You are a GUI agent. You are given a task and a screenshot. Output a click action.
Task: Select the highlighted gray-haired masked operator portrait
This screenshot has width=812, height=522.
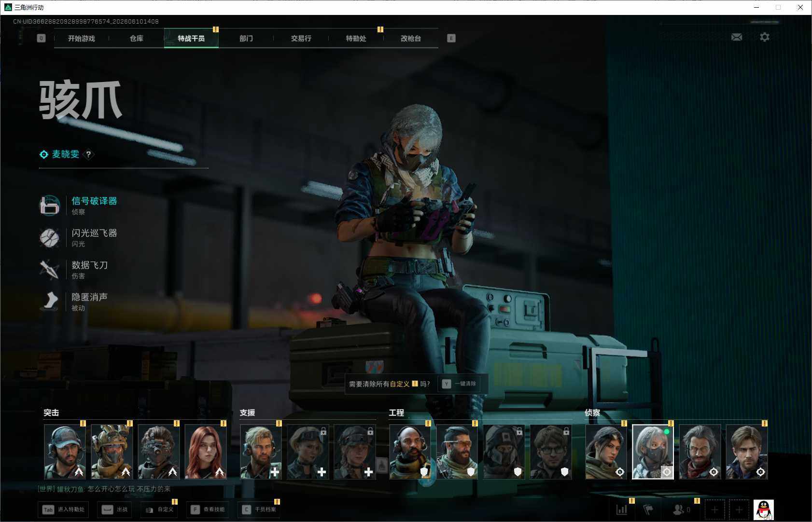[x=653, y=452]
